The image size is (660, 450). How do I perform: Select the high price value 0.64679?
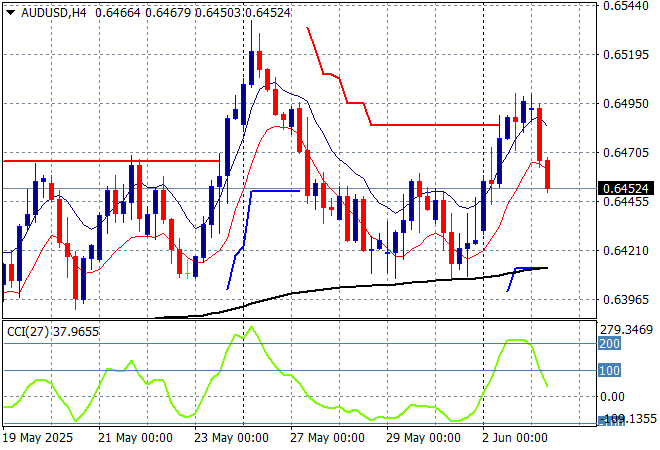[x=168, y=13]
